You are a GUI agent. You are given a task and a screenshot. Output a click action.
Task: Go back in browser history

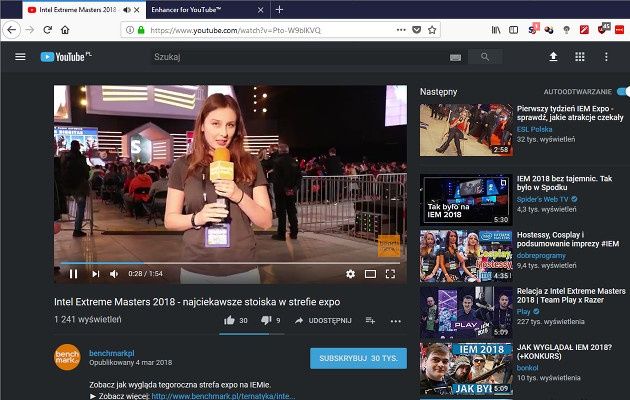pos(12,30)
